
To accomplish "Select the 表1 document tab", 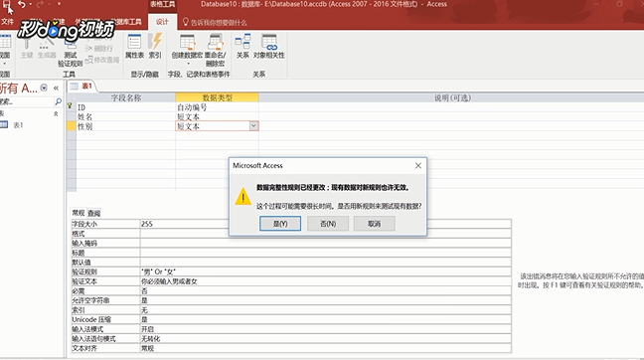I will point(82,86).
